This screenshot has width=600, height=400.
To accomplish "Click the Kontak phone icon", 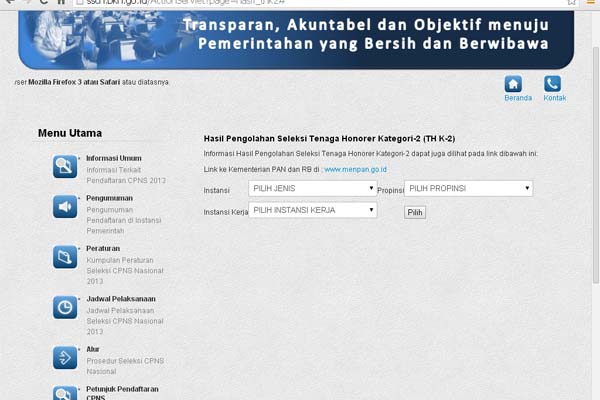I will [552, 84].
